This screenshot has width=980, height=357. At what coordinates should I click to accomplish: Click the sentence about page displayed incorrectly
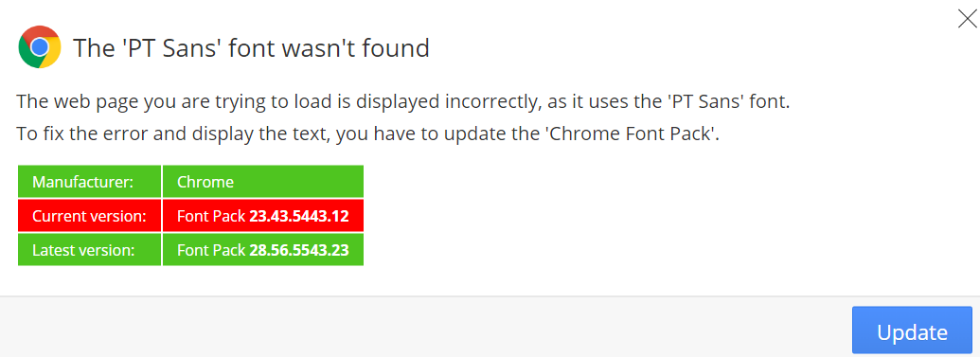pos(403,101)
